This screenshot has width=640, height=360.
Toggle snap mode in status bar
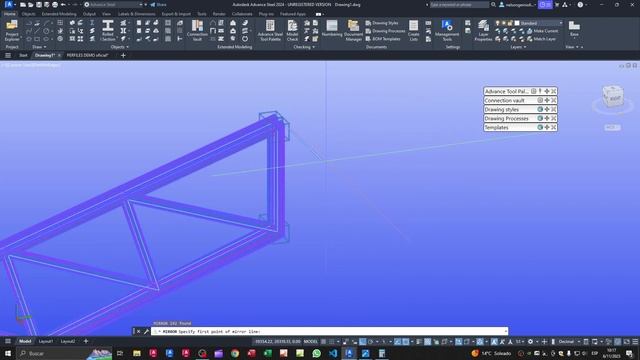point(332,341)
